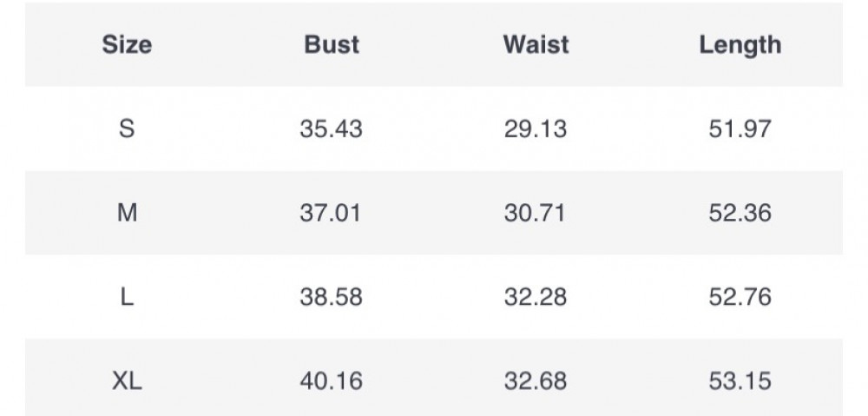Click the Size column header
The height and width of the screenshot is (416, 868).
[x=127, y=44]
